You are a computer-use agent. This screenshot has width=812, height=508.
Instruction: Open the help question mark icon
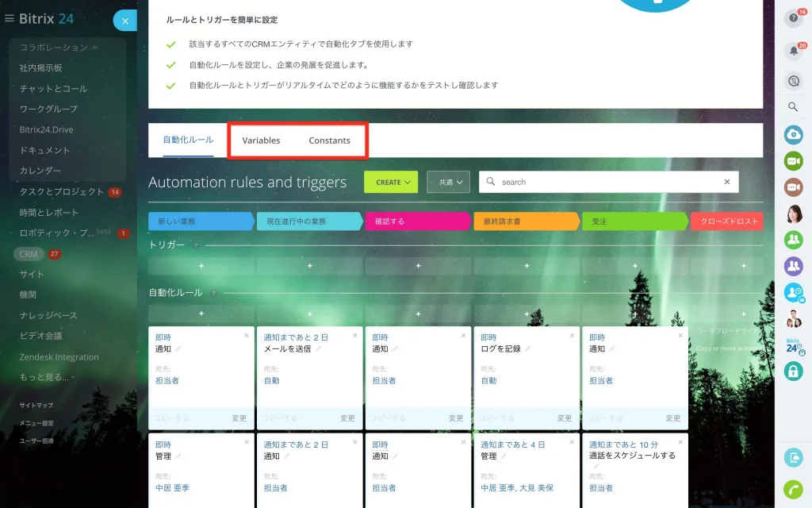pyautogui.click(x=793, y=18)
